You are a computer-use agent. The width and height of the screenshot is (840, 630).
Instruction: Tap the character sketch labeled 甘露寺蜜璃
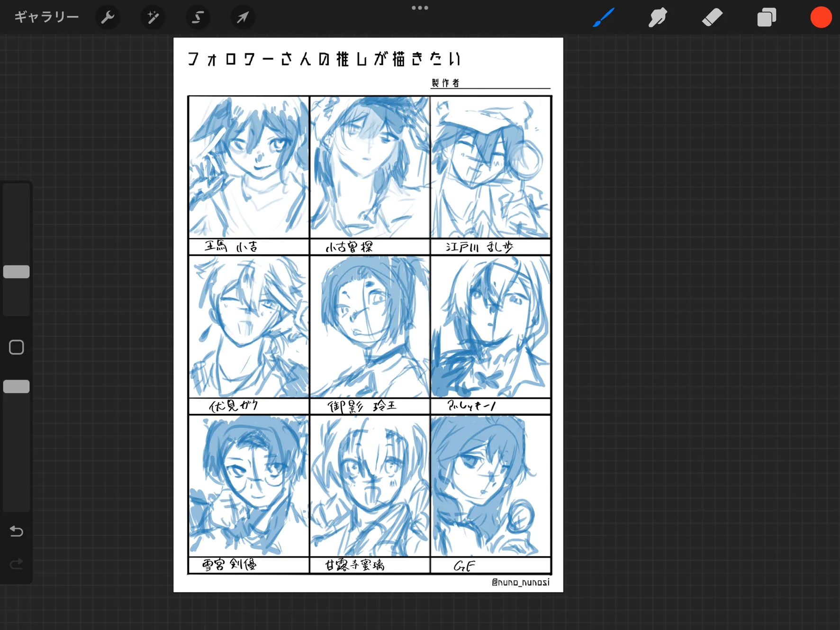point(370,486)
